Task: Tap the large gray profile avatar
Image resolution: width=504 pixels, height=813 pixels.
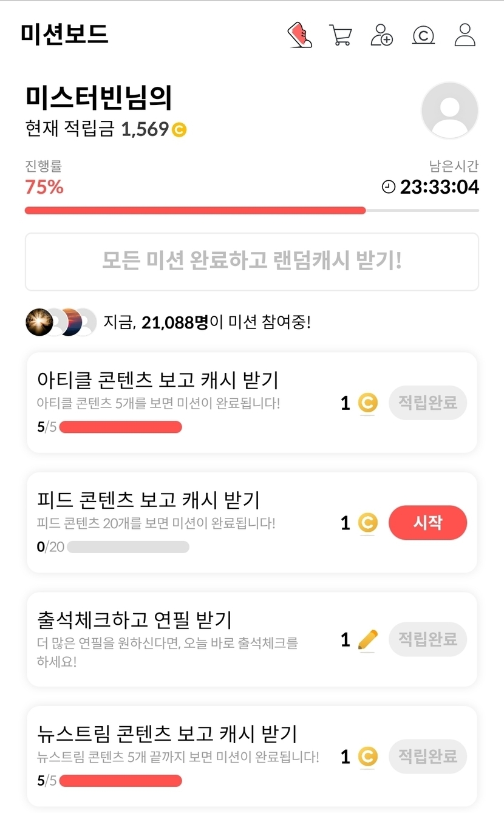Action: 450,111
